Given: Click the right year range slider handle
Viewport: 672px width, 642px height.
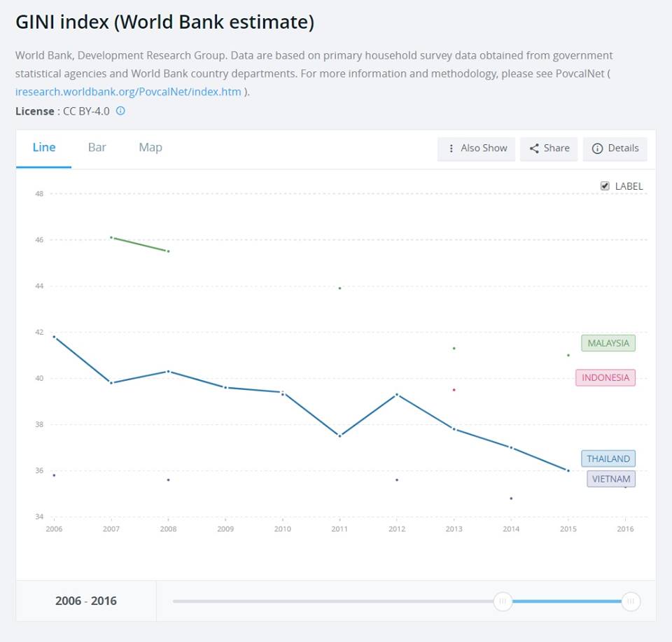Looking at the screenshot, I should point(631,601).
